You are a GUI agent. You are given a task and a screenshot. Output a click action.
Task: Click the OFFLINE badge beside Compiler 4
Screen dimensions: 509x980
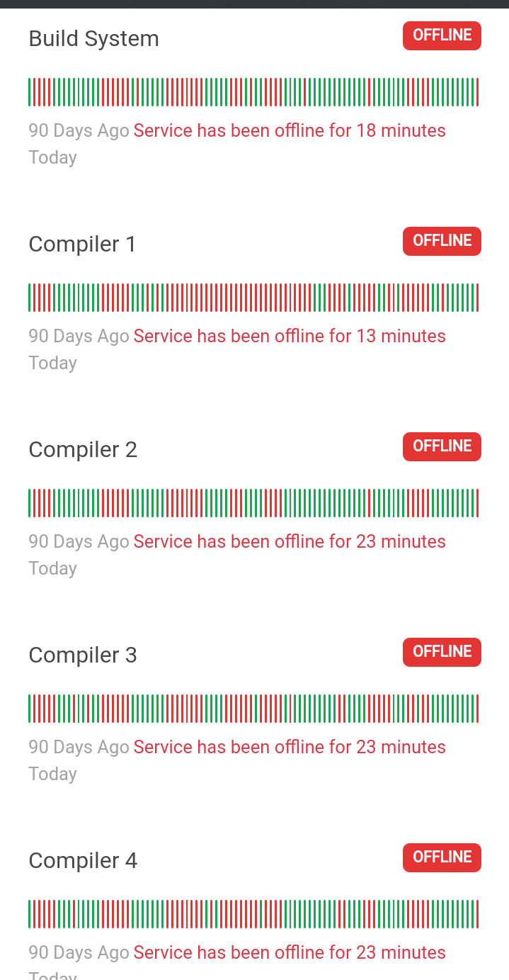pos(442,857)
